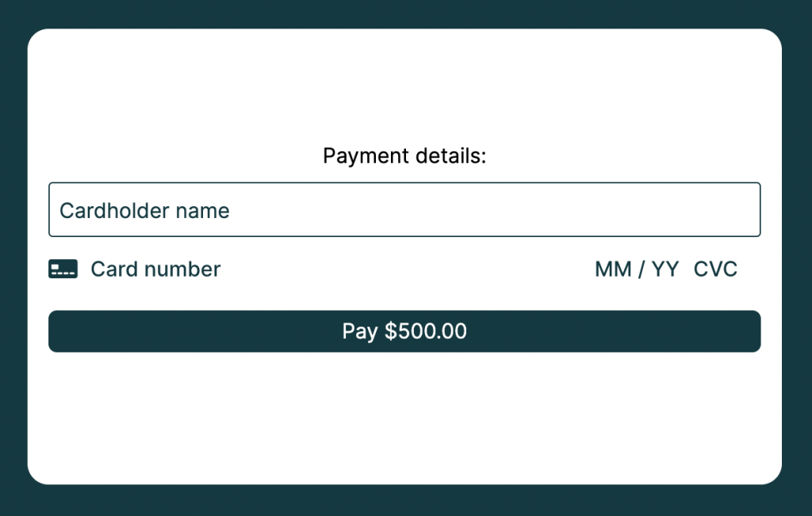Click the credit card icon
Viewport: 812px width, 516px height.
(63, 269)
